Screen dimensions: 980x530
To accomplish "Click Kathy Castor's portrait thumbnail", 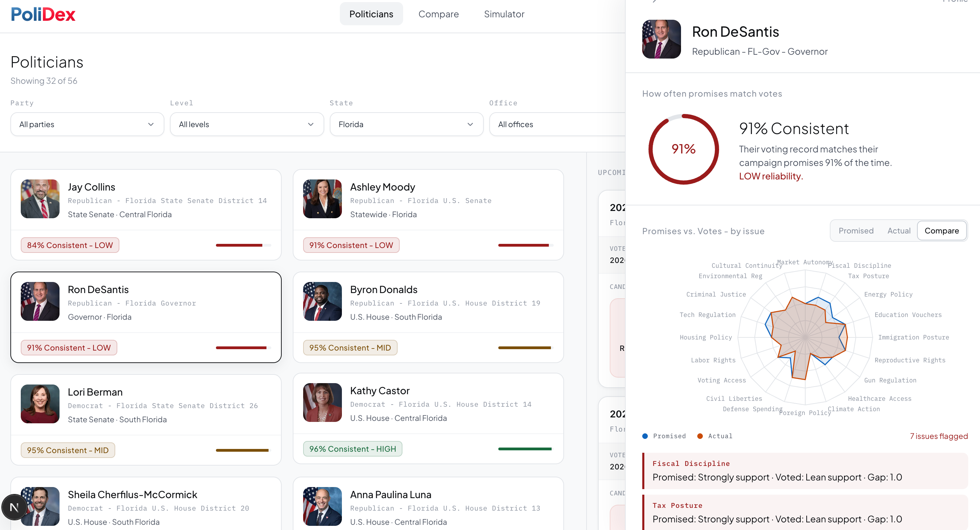I will [x=322, y=403].
